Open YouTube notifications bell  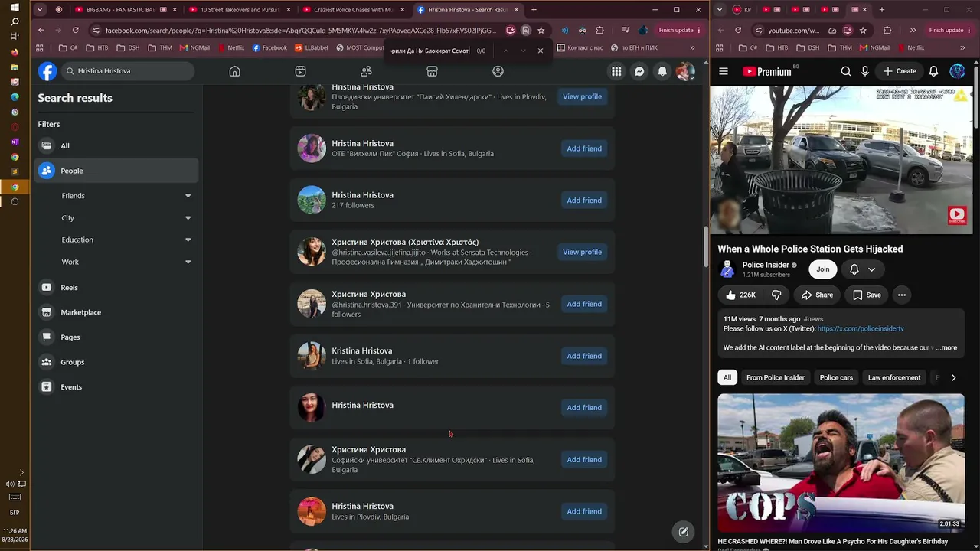pos(934,71)
